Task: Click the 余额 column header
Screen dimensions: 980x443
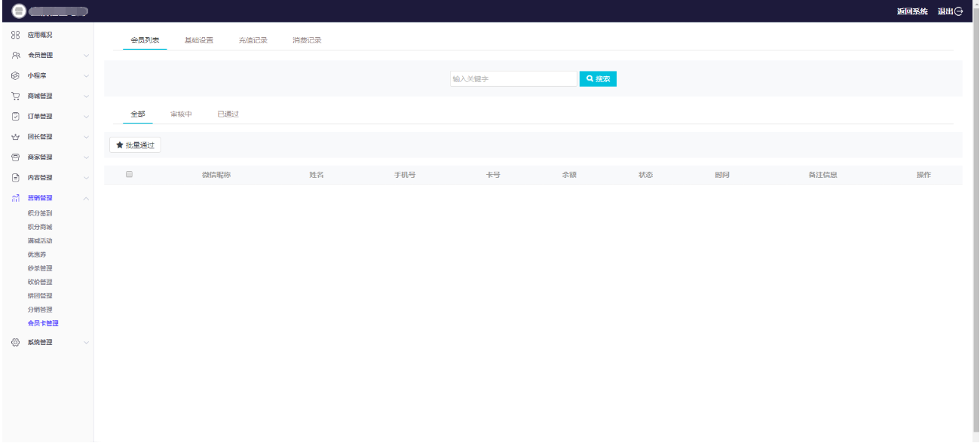Action: (569, 175)
